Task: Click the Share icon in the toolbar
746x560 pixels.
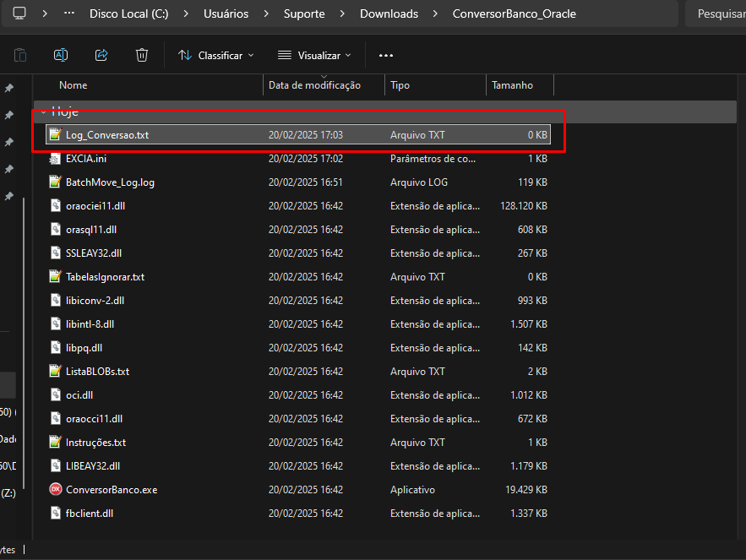Action: point(101,55)
